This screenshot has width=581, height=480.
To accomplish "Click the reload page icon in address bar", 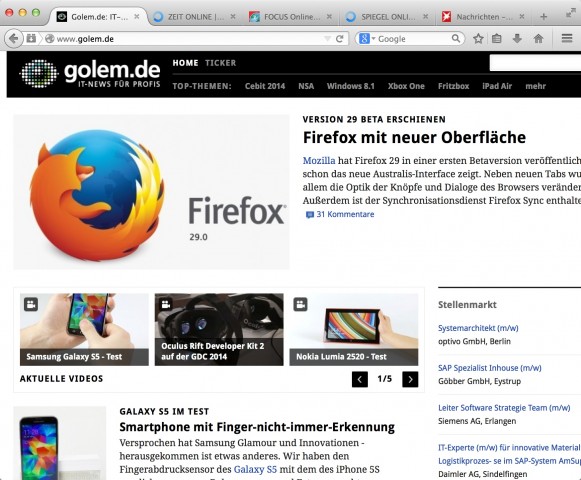I will pyautogui.click(x=339, y=39).
